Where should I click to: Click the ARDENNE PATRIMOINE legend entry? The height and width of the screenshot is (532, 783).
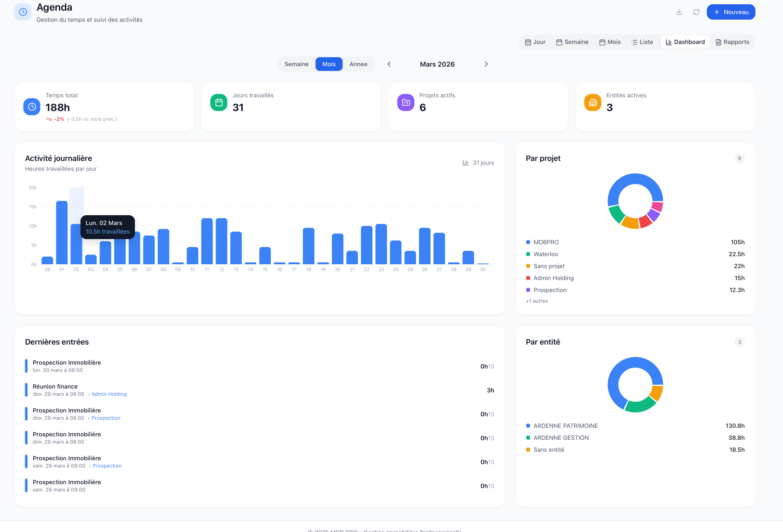click(635, 426)
